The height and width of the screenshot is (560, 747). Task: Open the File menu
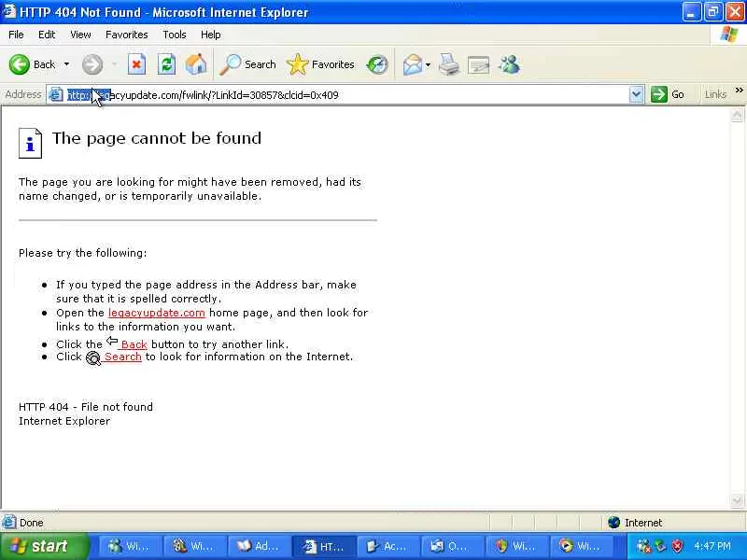[16, 35]
